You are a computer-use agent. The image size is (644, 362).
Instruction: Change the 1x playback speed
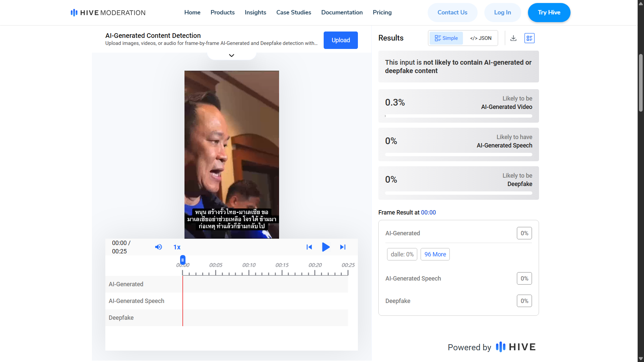click(x=177, y=247)
